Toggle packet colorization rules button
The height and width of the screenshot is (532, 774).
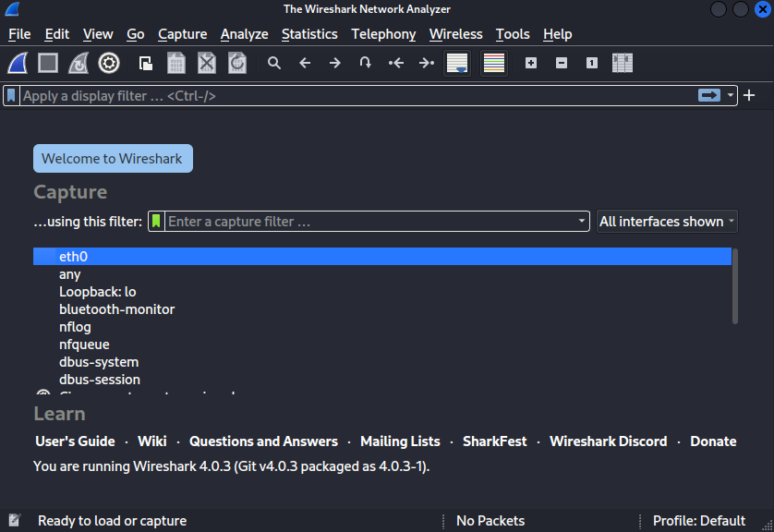click(x=494, y=63)
